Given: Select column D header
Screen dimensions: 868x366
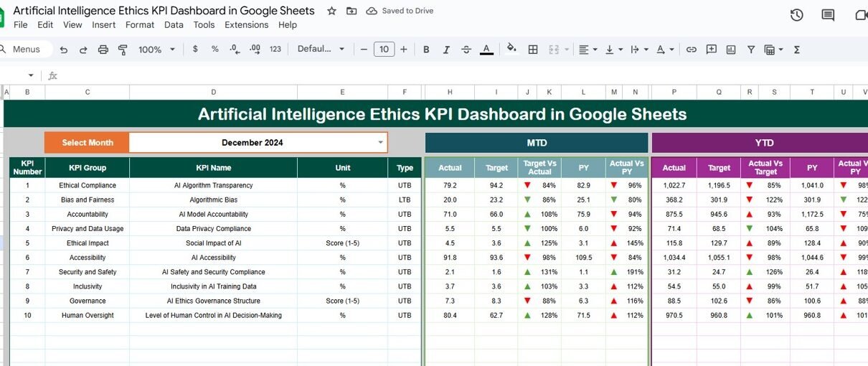Looking at the screenshot, I should (213, 92).
